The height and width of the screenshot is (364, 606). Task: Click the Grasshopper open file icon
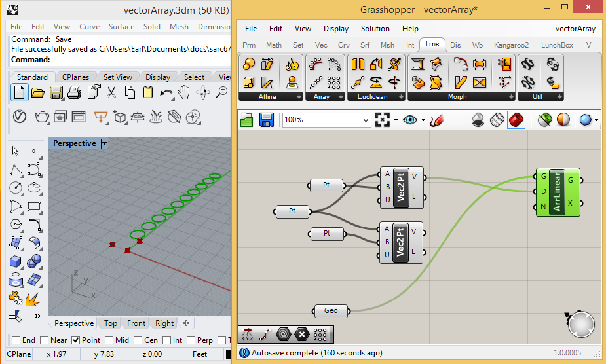click(x=247, y=120)
